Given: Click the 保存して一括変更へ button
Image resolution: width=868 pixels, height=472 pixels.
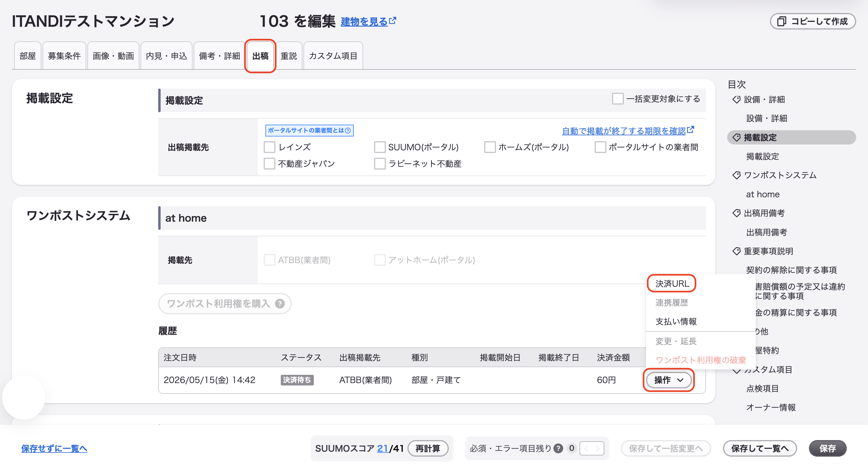Looking at the screenshot, I should (x=665, y=448).
